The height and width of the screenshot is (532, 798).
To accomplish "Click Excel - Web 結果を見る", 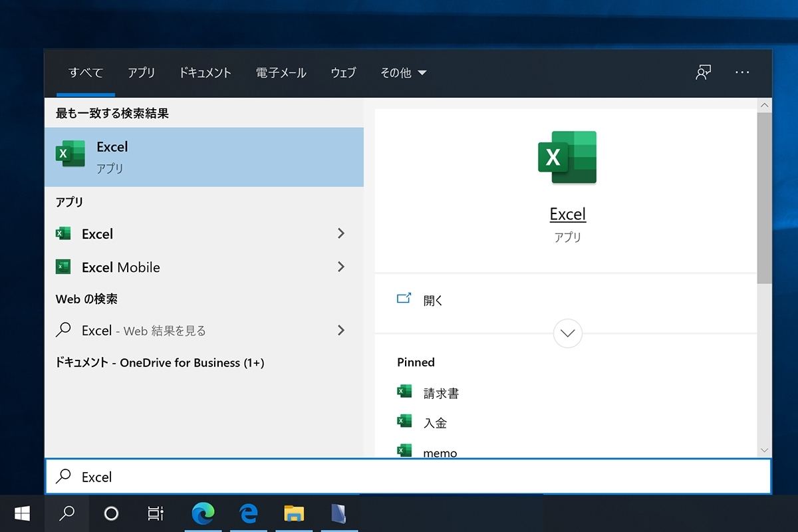I will 203,330.
